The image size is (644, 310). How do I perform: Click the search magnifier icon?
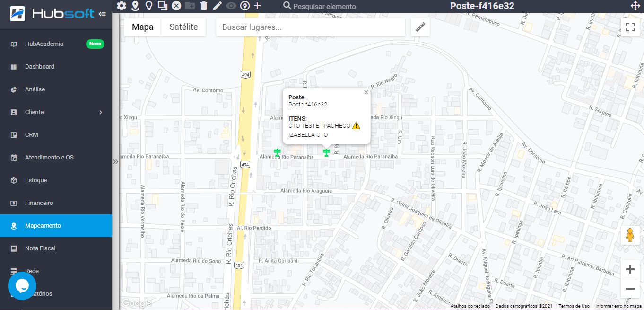pos(287,6)
